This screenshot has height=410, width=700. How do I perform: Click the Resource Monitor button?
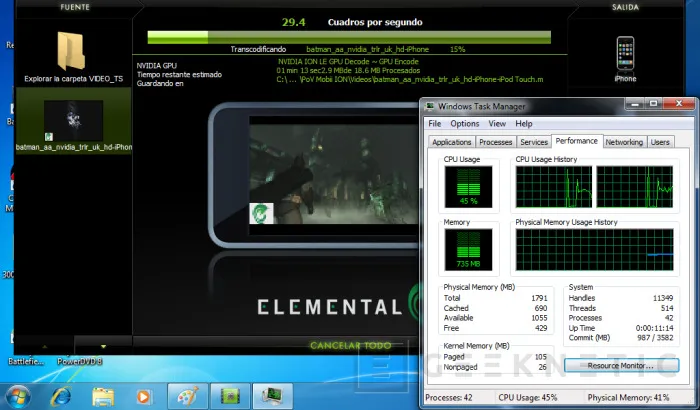tap(621, 365)
